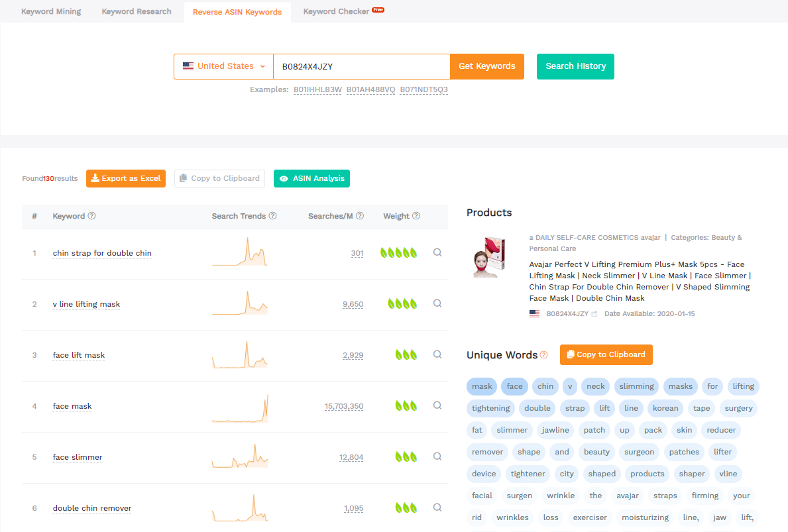Click the ASIN input field

point(361,66)
